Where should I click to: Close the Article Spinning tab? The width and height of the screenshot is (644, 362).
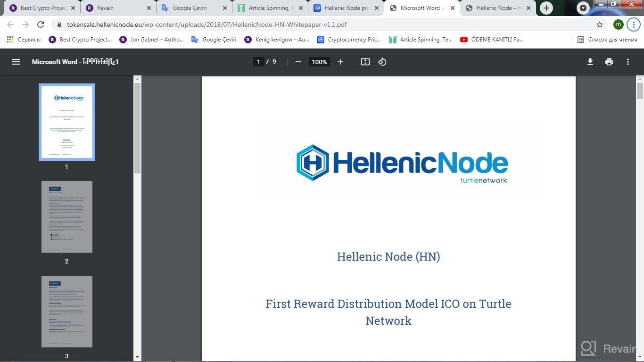[301, 8]
